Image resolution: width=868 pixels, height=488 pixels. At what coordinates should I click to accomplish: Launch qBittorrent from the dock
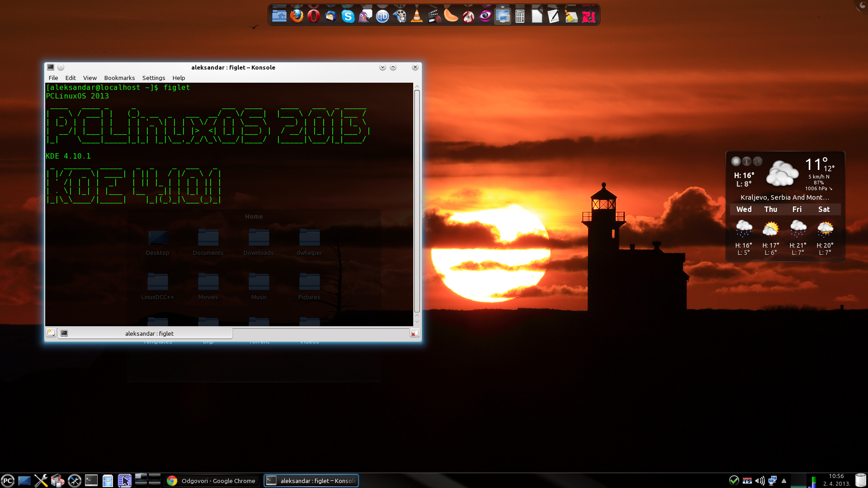pos(382,17)
